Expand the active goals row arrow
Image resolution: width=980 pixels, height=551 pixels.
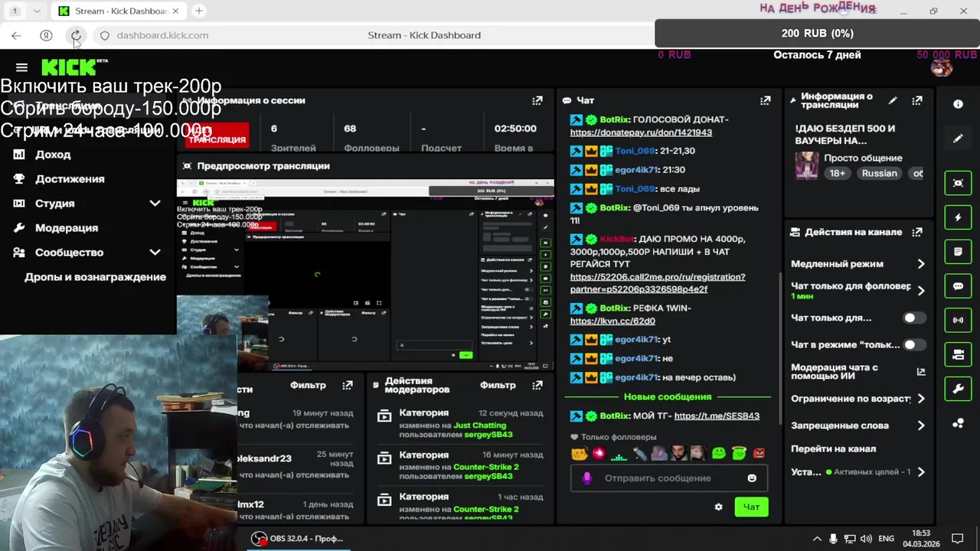pos(921,472)
